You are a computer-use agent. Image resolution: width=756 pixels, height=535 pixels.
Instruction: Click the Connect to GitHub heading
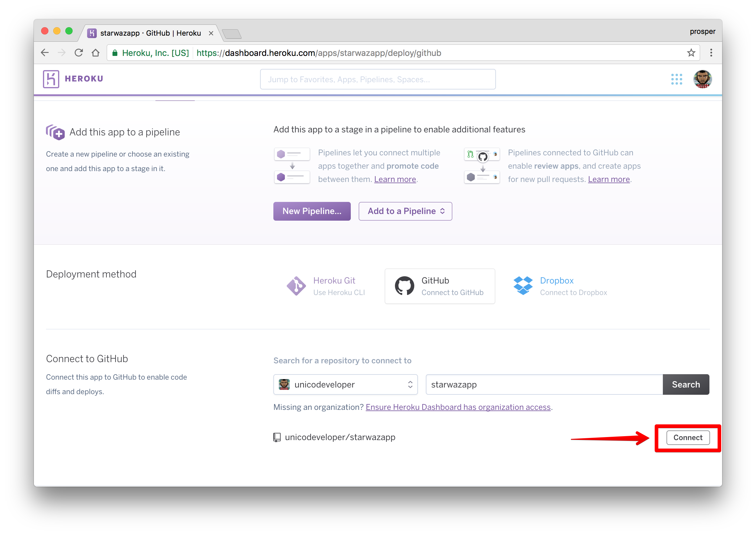[87, 359]
